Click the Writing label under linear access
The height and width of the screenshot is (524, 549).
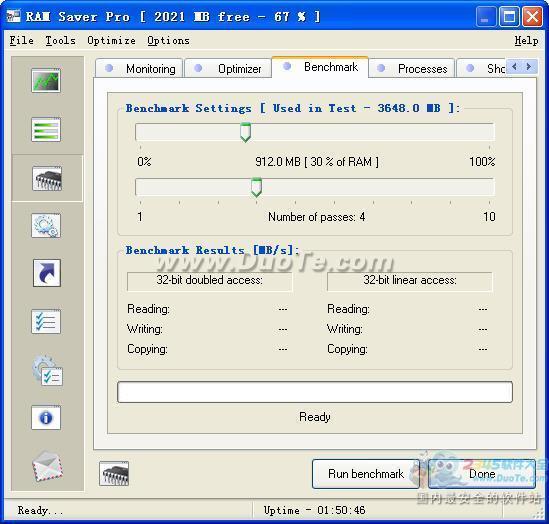[345, 329]
